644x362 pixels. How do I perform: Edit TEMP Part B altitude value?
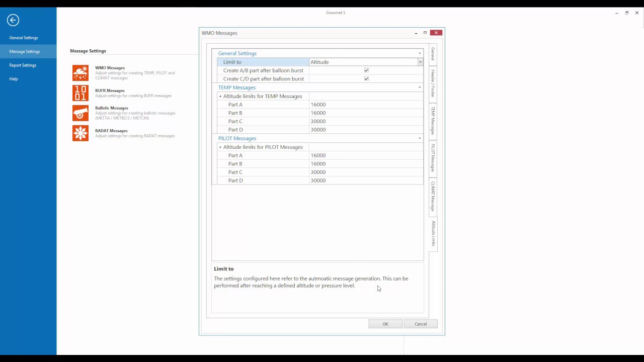[x=366, y=113]
